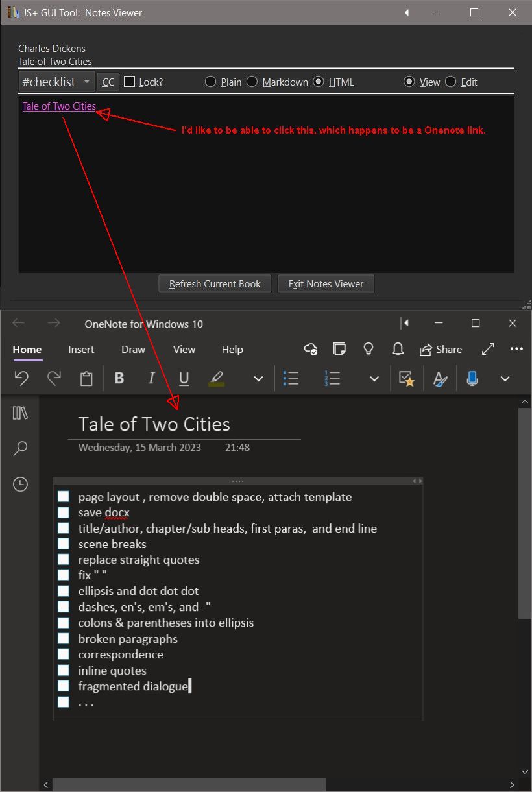Click the CC button in Notes Viewer

108,82
